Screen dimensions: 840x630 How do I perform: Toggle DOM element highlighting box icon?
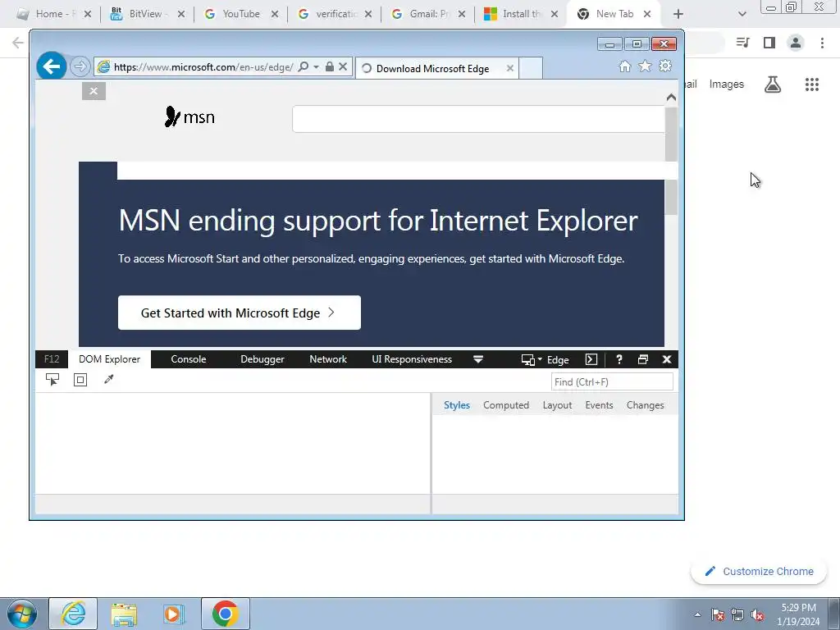pyautogui.click(x=80, y=380)
